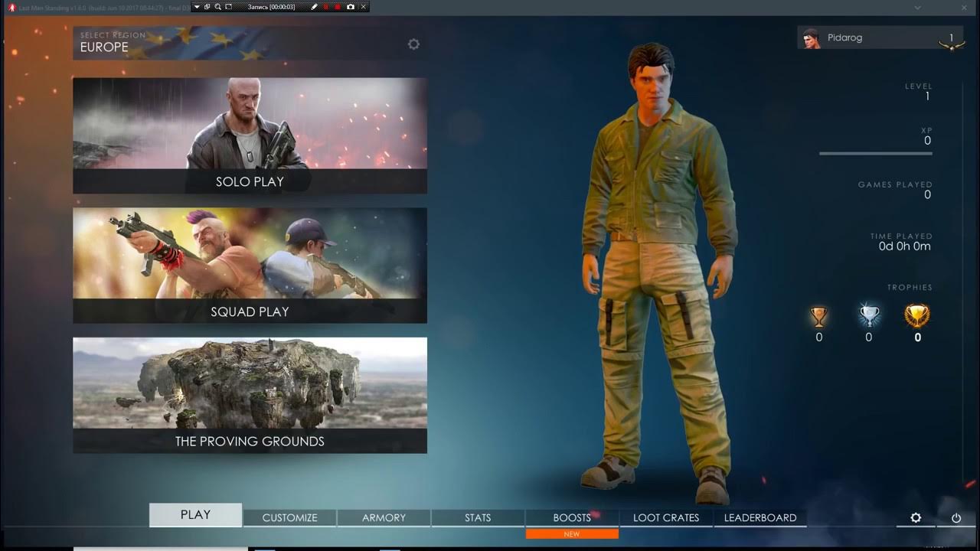The width and height of the screenshot is (980, 551).
Task: Click the silver trophy icon
Action: [x=869, y=315]
